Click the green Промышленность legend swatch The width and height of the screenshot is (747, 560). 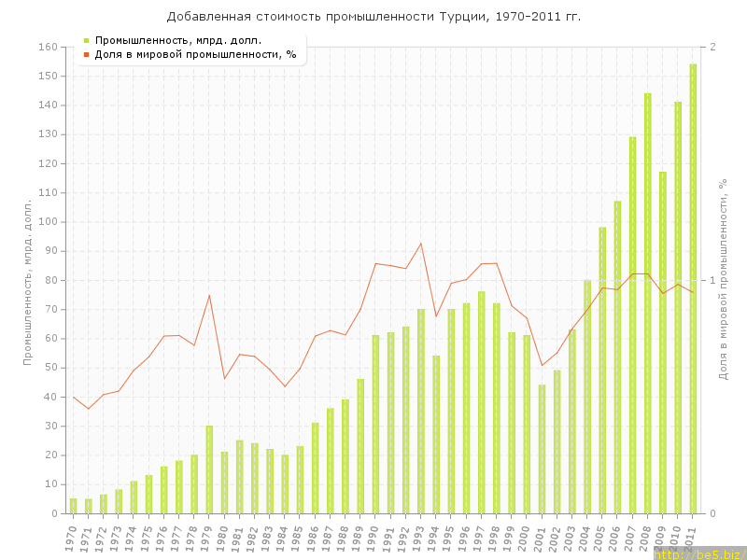pyautogui.click(x=86, y=40)
